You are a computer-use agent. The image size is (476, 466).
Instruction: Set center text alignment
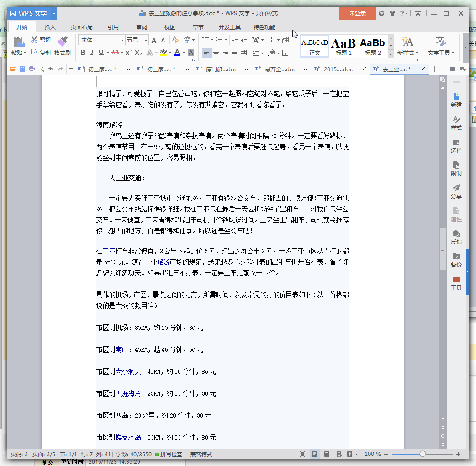click(x=216, y=53)
